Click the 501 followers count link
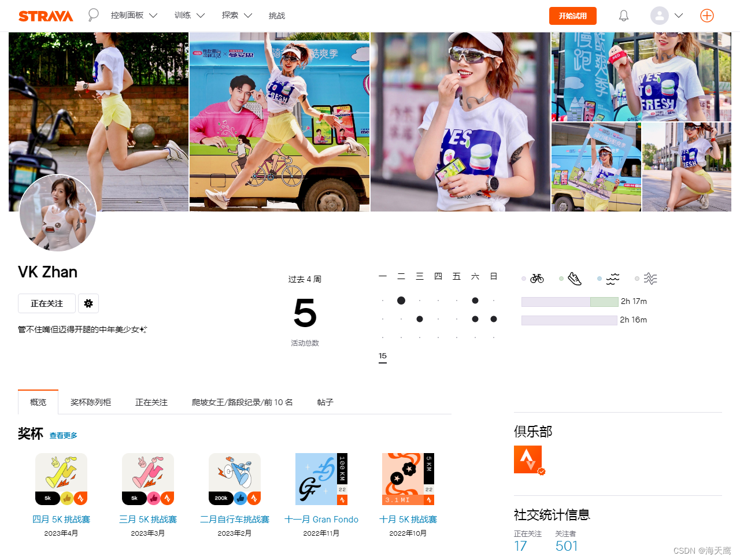 tap(567, 546)
